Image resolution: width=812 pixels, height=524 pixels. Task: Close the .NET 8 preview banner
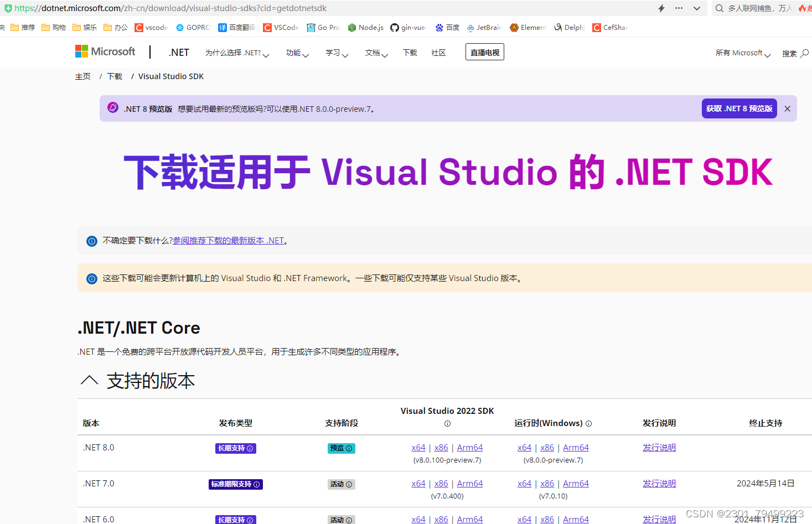click(787, 109)
